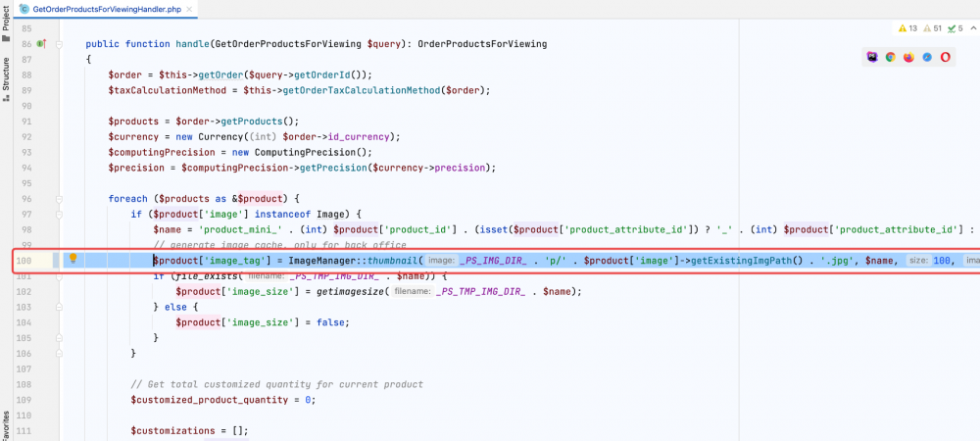The width and height of the screenshot is (980, 441).
Task: Open file in Chrome browser
Action: point(890,57)
